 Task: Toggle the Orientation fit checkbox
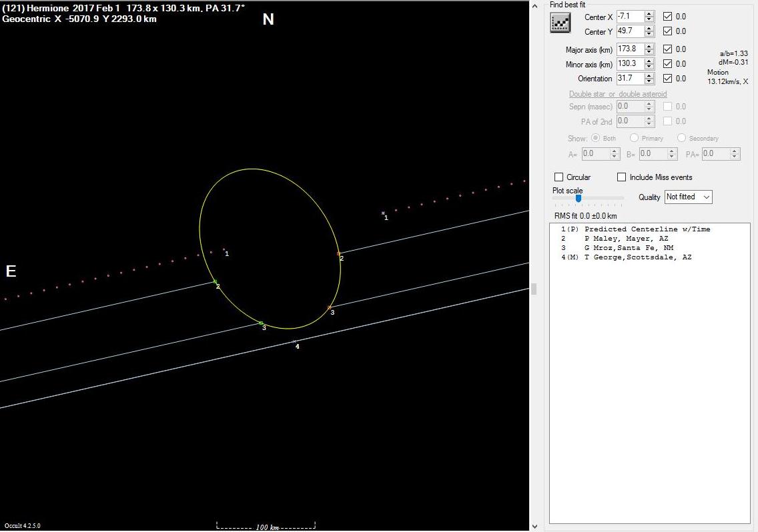click(x=668, y=79)
